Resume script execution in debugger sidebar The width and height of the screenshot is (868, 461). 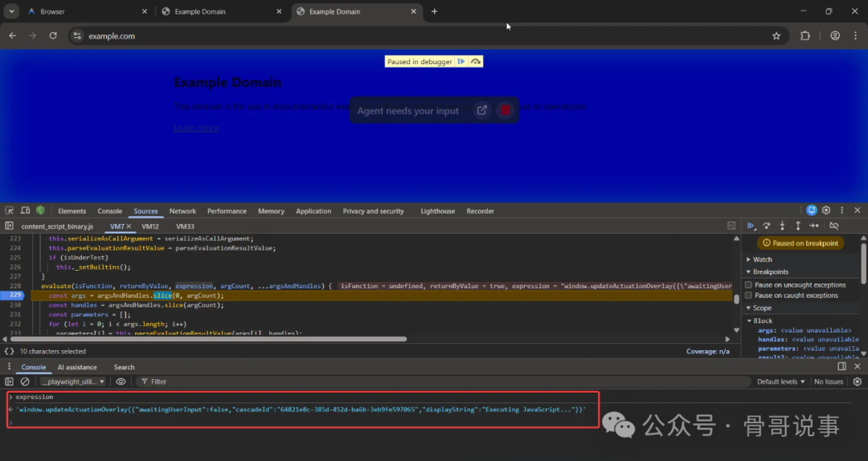coord(751,226)
